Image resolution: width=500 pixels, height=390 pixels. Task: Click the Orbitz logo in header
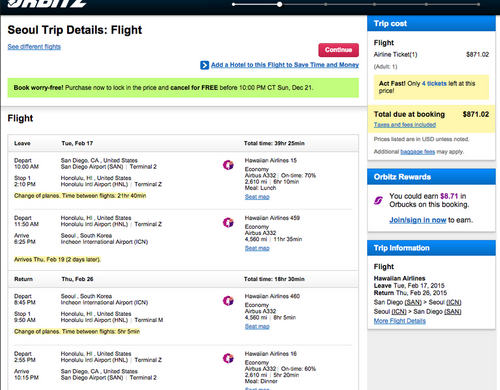47,3
